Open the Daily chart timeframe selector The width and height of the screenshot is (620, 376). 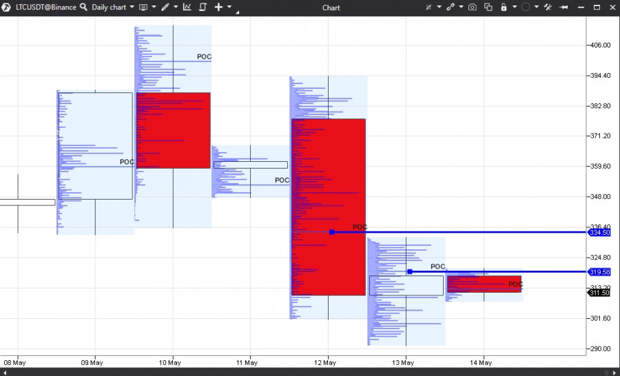[x=109, y=7]
